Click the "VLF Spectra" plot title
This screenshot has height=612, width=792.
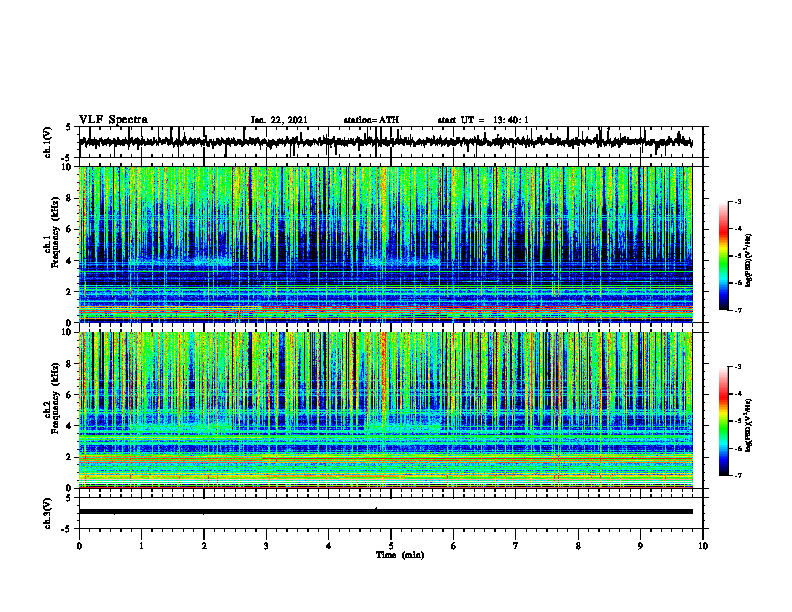click(113, 120)
